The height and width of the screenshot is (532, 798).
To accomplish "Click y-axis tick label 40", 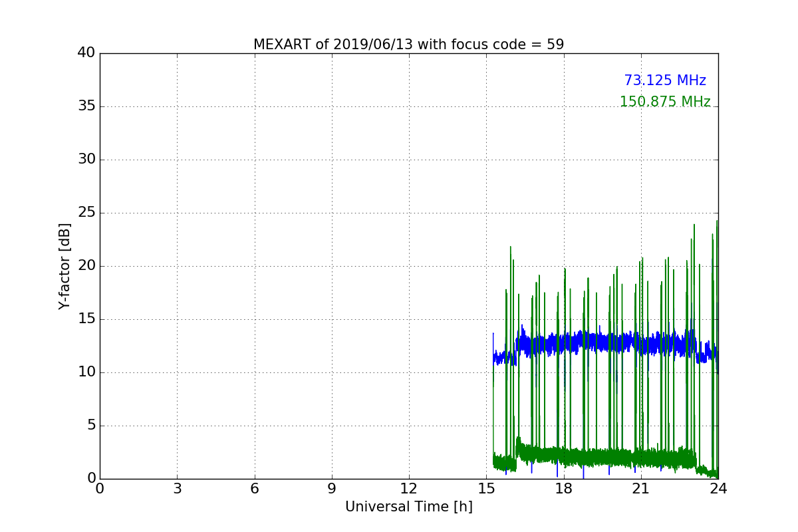I will [x=86, y=53].
